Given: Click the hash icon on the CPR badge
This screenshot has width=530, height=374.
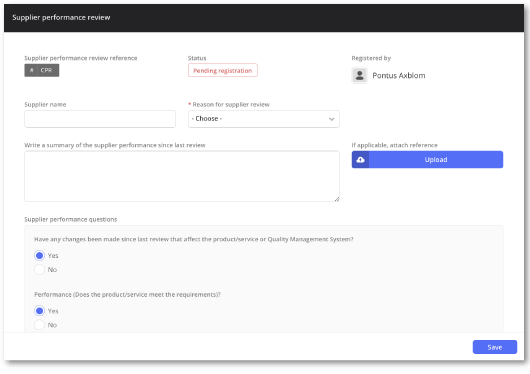Looking at the screenshot, I should [31, 70].
